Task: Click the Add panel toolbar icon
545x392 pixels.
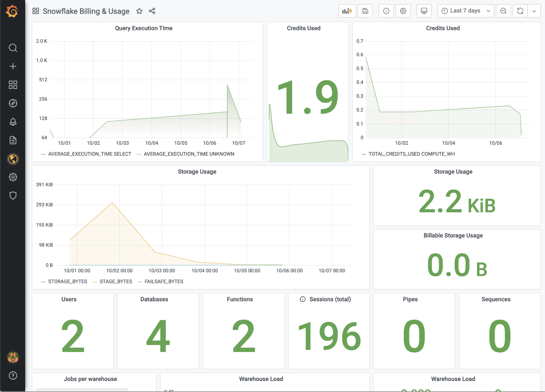Action: click(x=347, y=11)
